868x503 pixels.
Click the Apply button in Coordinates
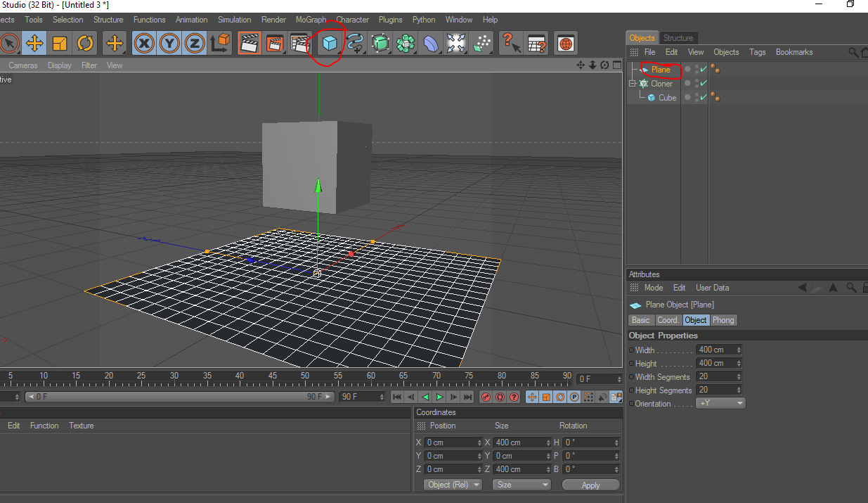[x=590, y=485]
